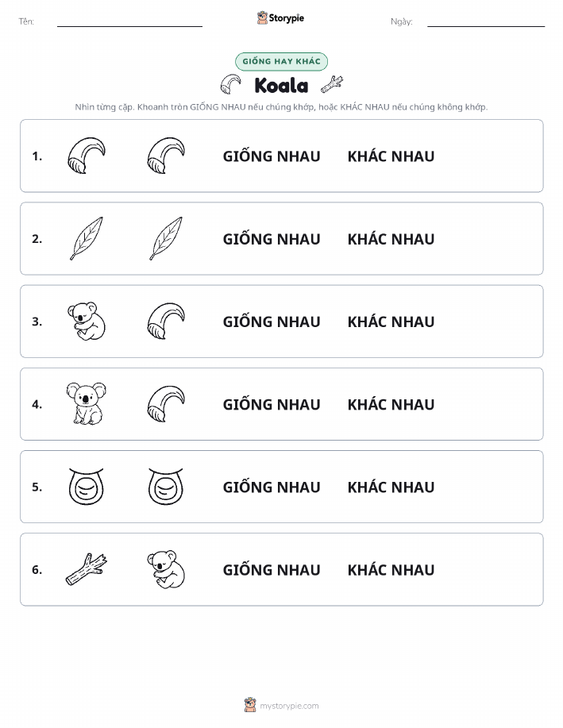Click the first pouch picture in row 5
This screenshot has width=563, height=728.
[87, 487]
